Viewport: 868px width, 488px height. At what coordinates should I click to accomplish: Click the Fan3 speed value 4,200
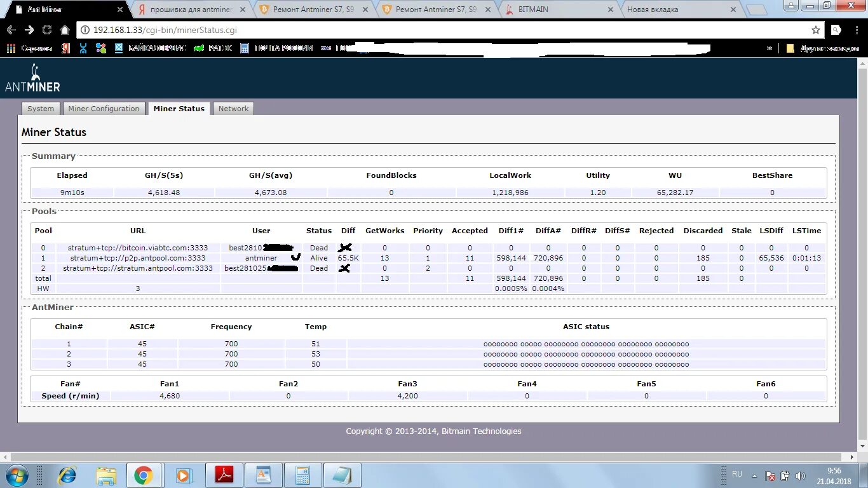click(x=407, y=396)
